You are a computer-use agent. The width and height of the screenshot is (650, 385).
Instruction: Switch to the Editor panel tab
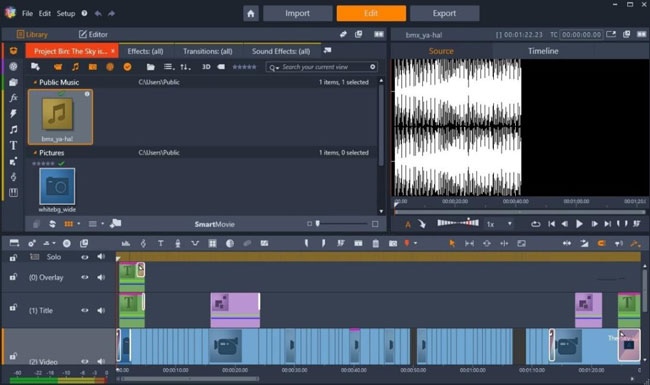[x=93, y=34]
